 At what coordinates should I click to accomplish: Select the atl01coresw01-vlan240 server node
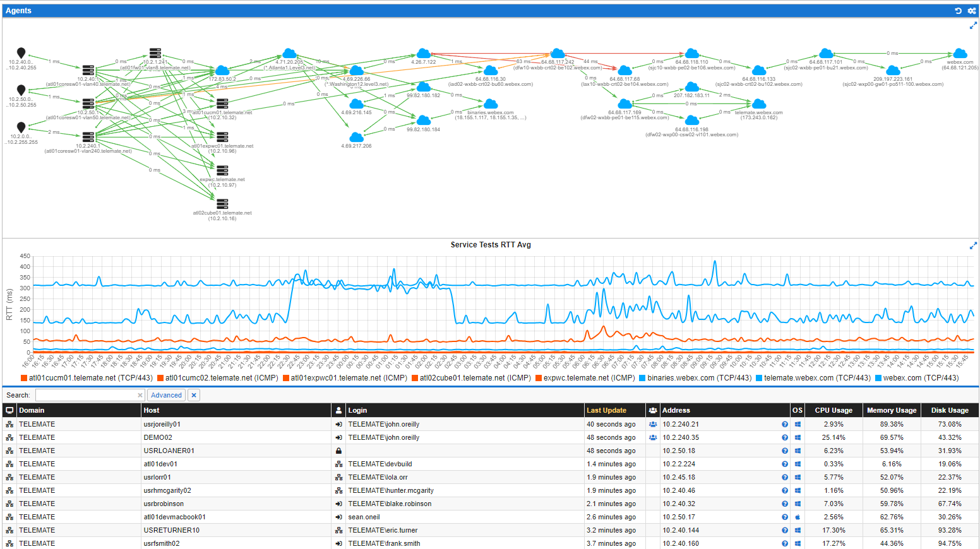tap(88, 136)
